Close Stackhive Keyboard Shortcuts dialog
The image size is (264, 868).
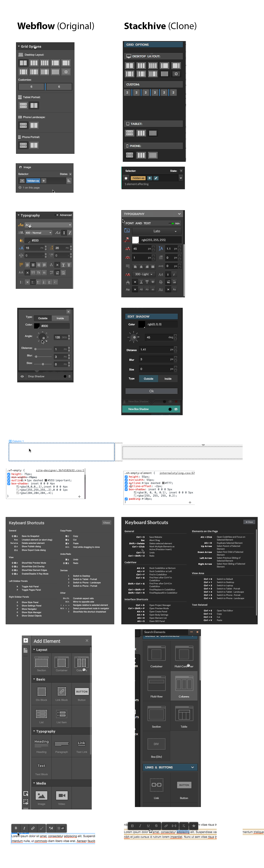tap(249, 522)
